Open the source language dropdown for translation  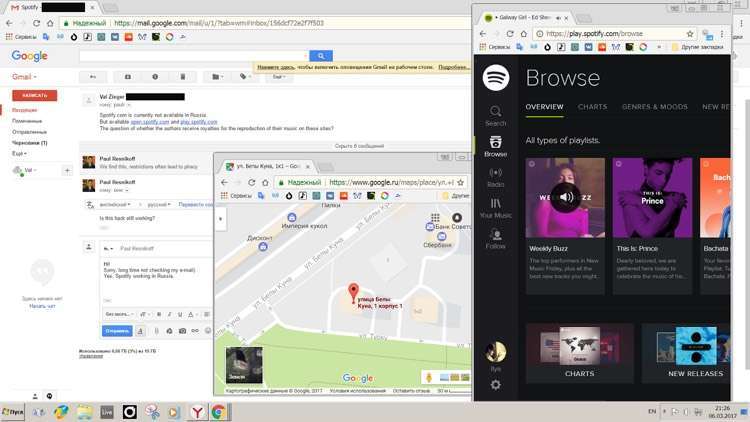coord(115,204)
